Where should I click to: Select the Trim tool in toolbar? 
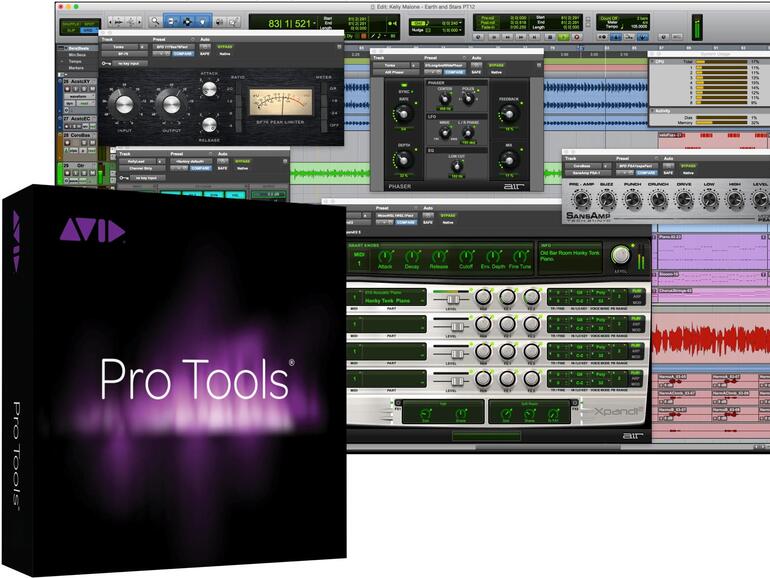pyautogui.click(x=170, y=21)
